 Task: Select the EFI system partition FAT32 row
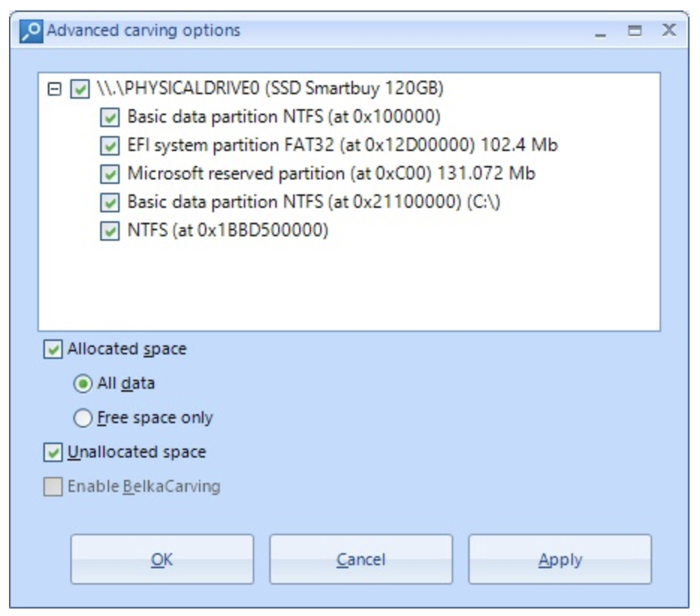tap(343, 146)
